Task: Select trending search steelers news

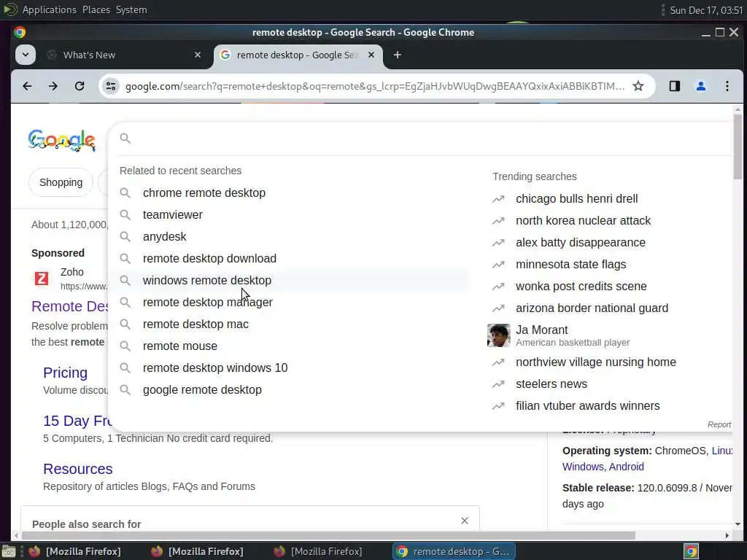Action: click(x=551, y=384)
